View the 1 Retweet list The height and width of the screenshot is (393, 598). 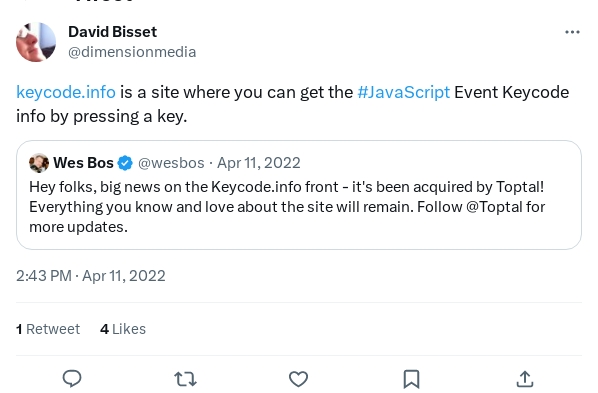pos(48,329)
